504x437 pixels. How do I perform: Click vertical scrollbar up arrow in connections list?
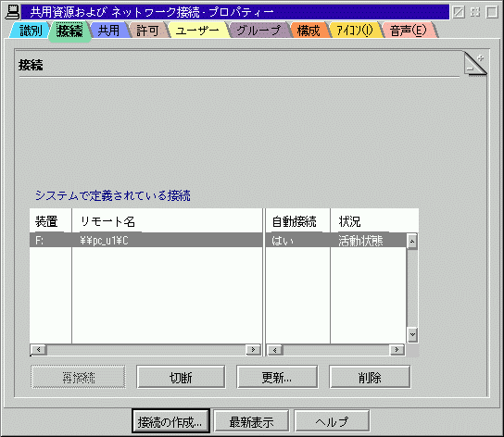pos(412,242)
